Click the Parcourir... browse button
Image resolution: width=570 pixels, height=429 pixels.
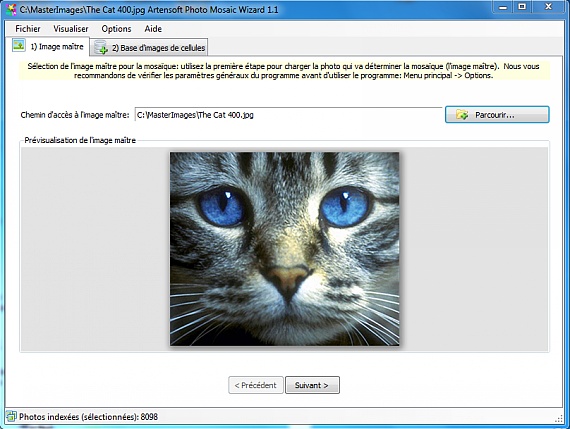(x=497, y=115)
